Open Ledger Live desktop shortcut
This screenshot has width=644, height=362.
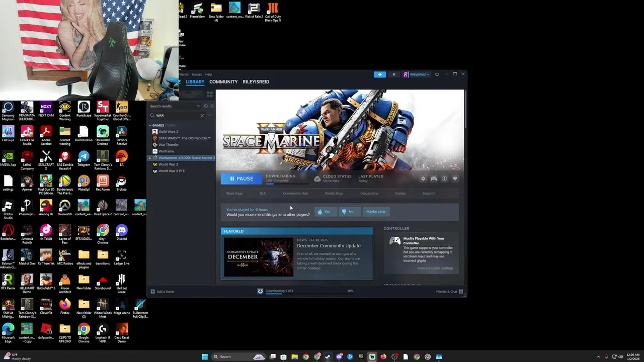tap(121, 257)
